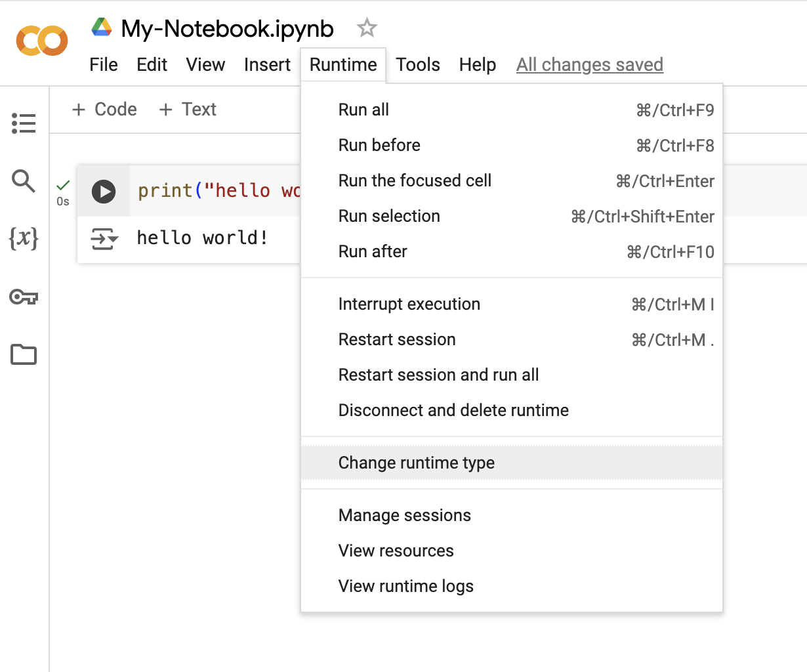
Task: Click the Colab logo
Action: coord(41,41)
